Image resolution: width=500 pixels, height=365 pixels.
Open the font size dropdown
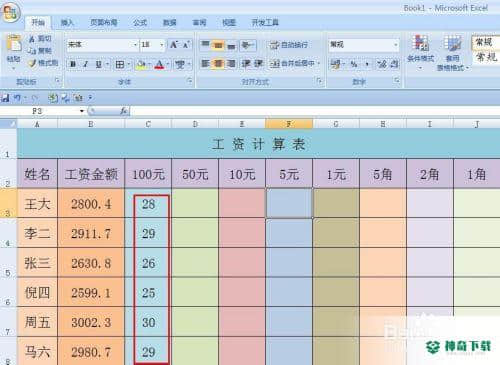[162, 45]
